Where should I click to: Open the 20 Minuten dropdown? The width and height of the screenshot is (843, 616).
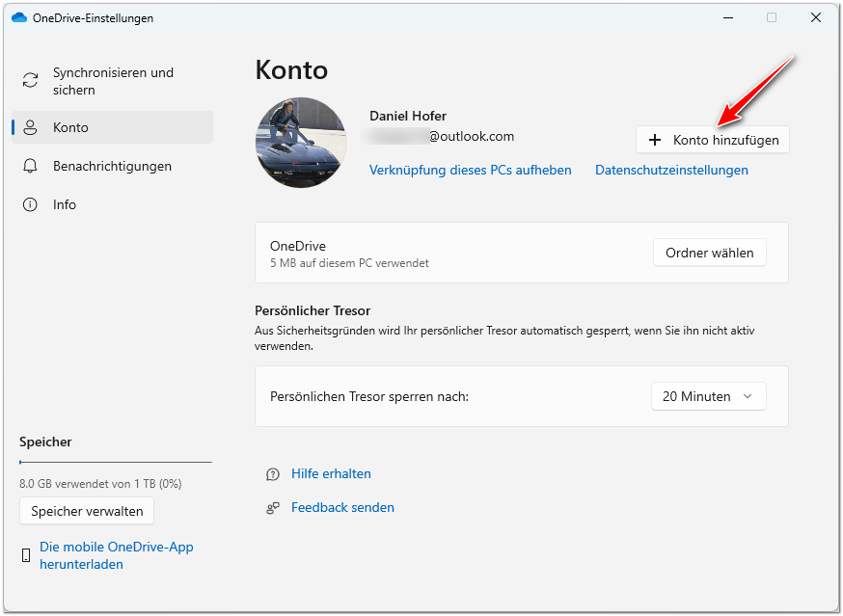click(x=708, y=396)
